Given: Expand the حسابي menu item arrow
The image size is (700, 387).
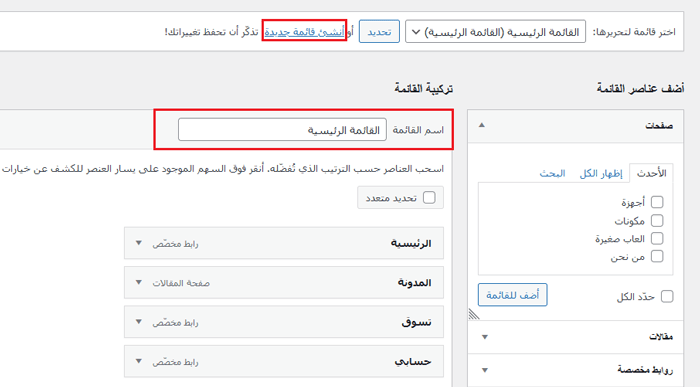Looking at the screenshot, I should [139, 361].
